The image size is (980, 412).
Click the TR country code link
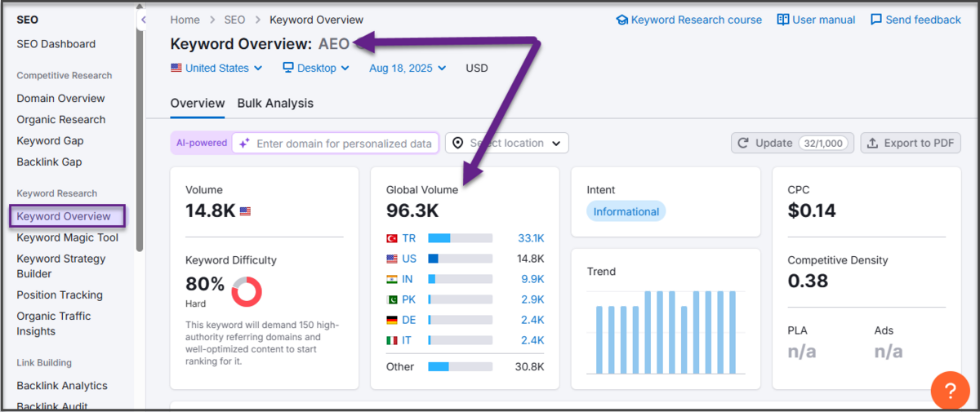(408, 238)
